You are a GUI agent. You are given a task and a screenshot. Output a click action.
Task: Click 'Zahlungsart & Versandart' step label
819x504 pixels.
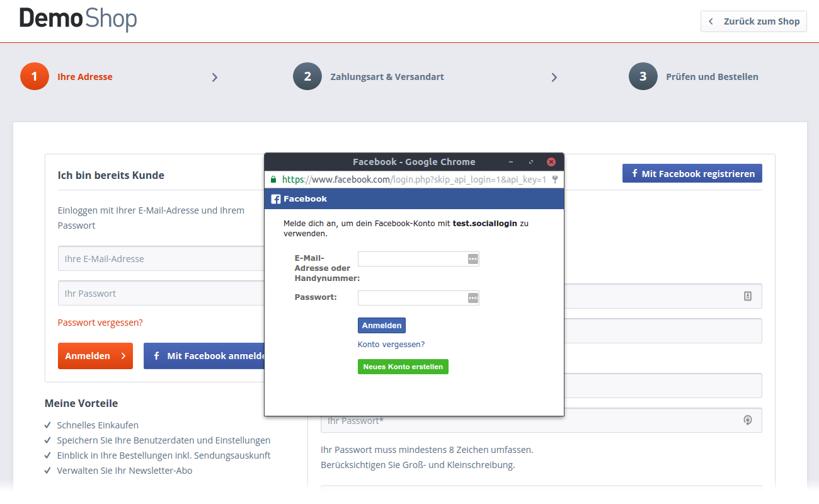click(387, 77)
